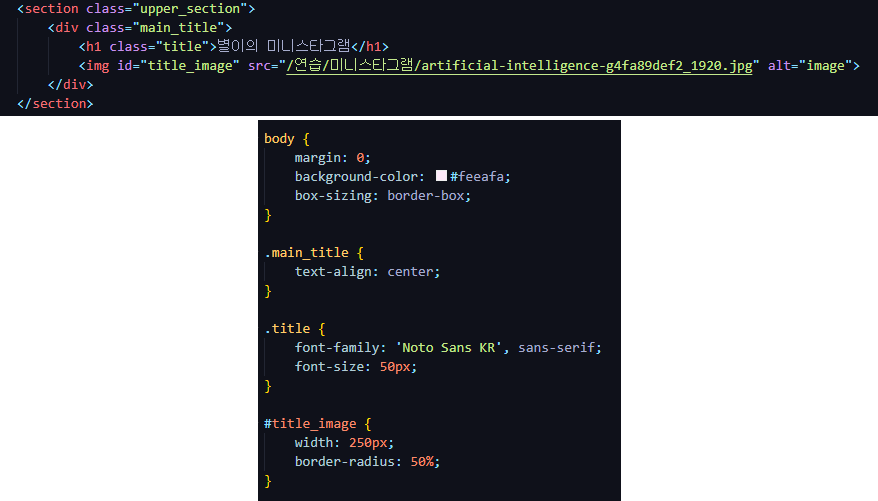878x501 pixels.
Task: Click the img id title_image attribute
Action: pos(178,65)
